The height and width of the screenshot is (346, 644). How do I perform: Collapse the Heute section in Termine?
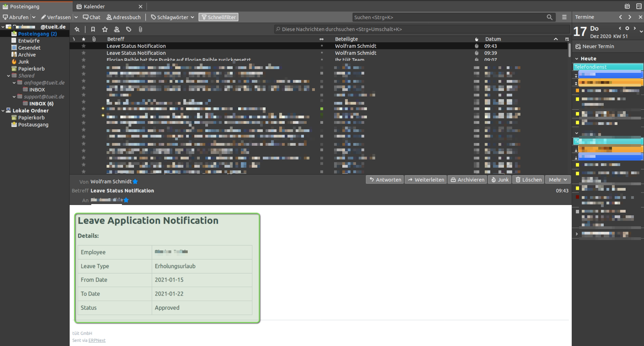(x=577, y=59)
